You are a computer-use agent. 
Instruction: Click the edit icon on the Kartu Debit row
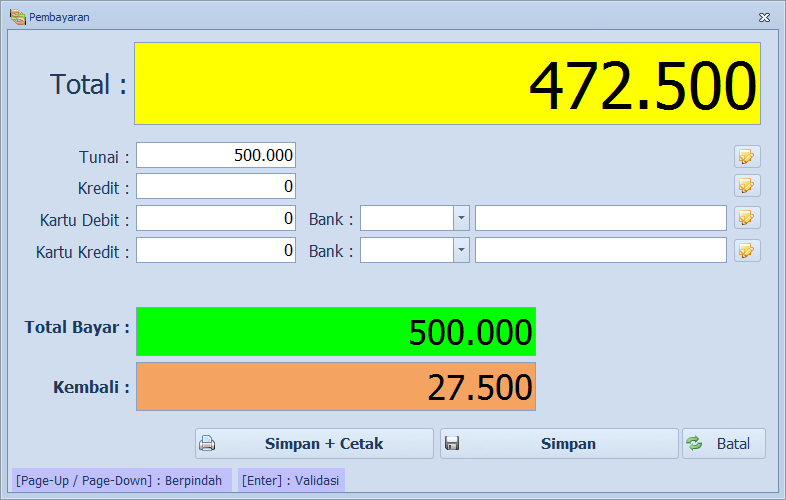pos(747,218)
